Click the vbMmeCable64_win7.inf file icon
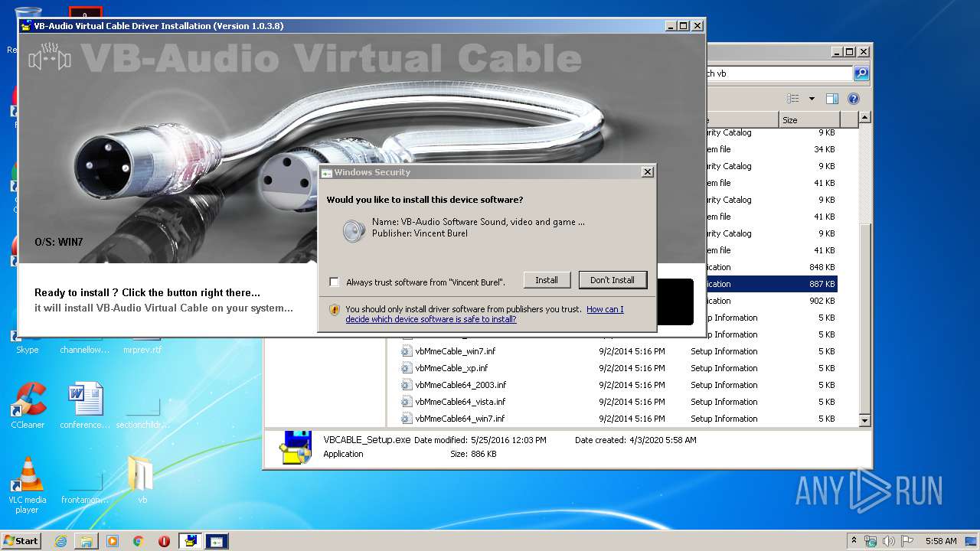 407,419
